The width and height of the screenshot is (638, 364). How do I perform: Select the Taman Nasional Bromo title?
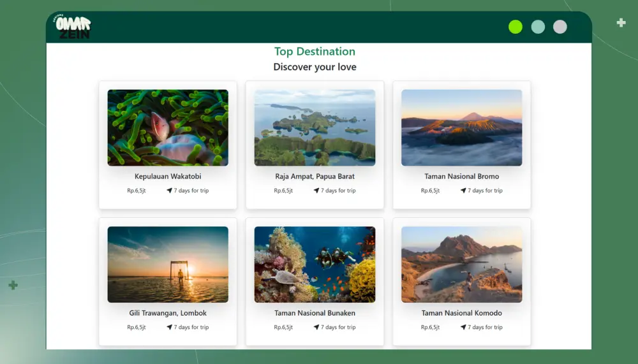[x=461, y=177]
